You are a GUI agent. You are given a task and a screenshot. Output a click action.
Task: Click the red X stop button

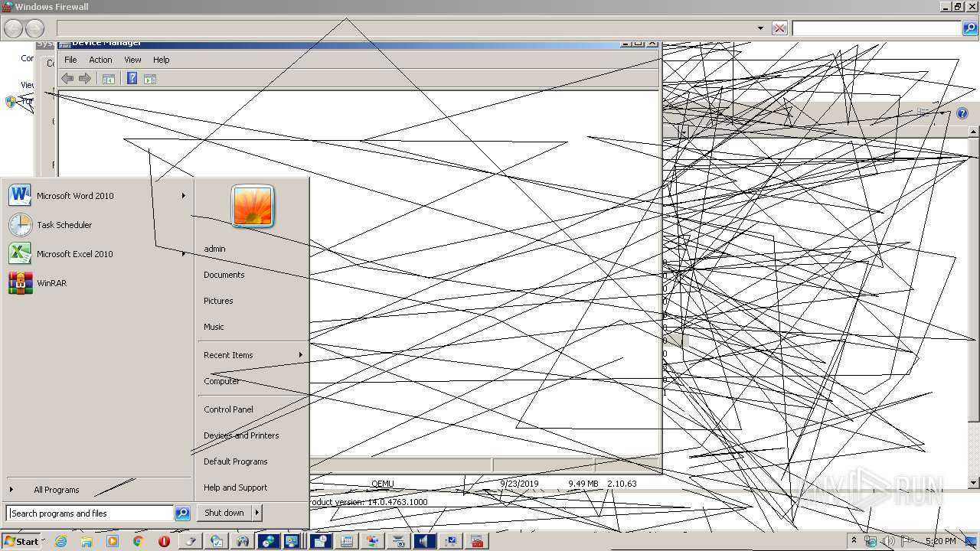point(779,28)
